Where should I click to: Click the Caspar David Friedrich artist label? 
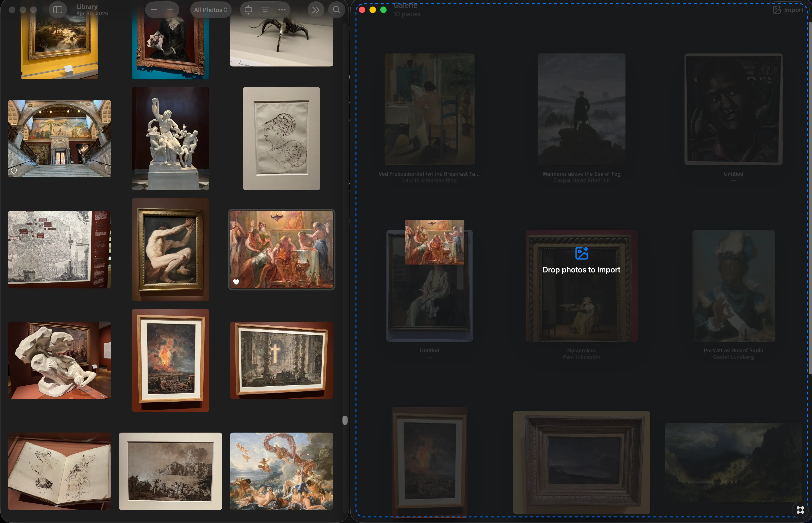click(x=581, y=181)
